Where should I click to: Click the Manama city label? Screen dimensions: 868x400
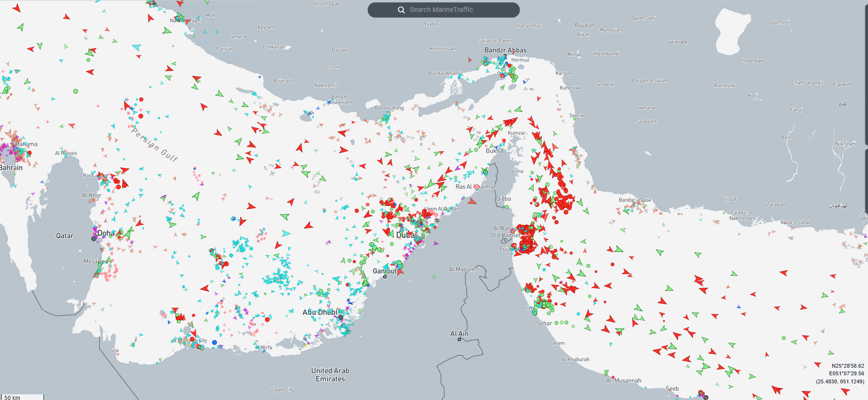pyautogui.click(x=26, y=144)
